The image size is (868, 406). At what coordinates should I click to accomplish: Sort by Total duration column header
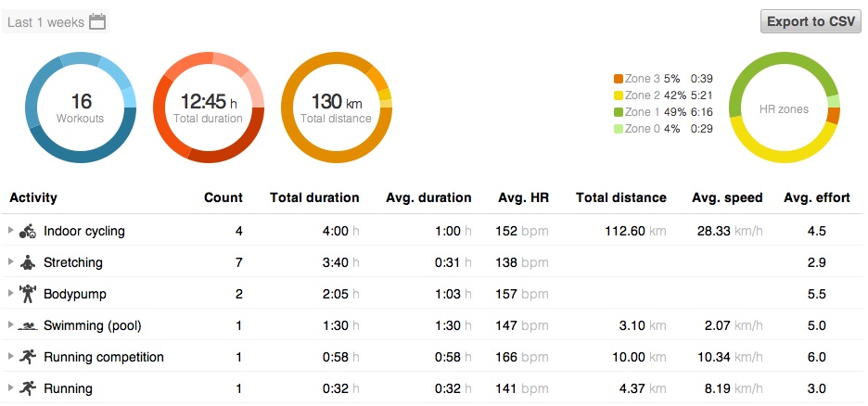(314, 197)
